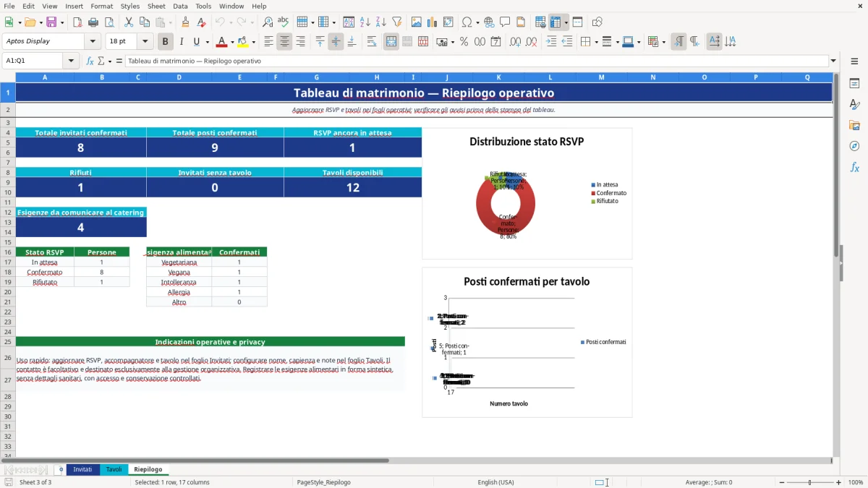This screenshot has height=488, width=868.
Task: Select column D header
Action: 179,77
